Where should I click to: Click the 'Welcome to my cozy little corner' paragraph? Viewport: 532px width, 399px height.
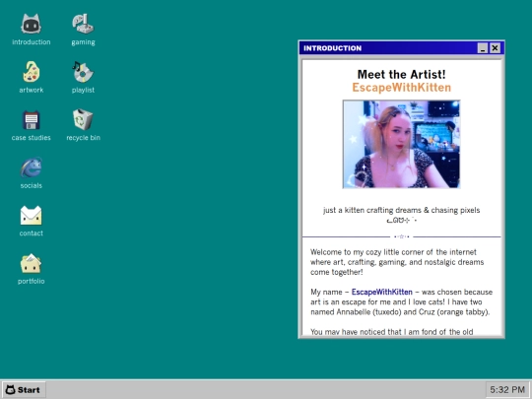pyautogui.click(x=397, y=262)
